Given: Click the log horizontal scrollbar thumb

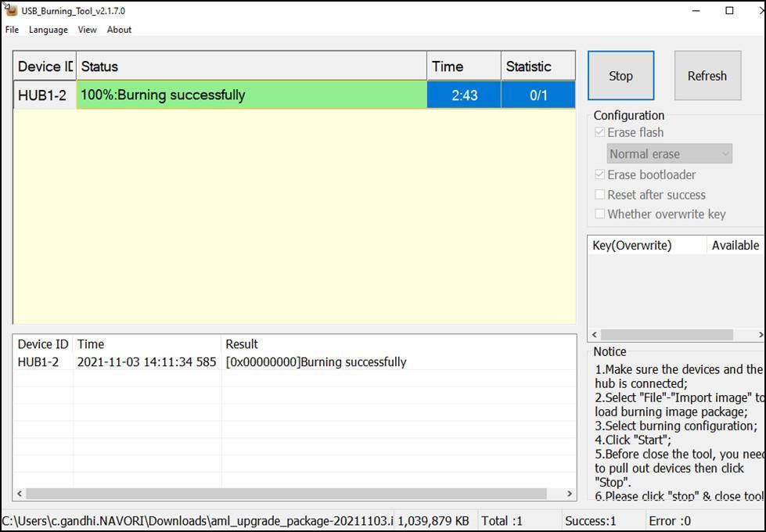Looking at the screenshot, I should [286, 494].
